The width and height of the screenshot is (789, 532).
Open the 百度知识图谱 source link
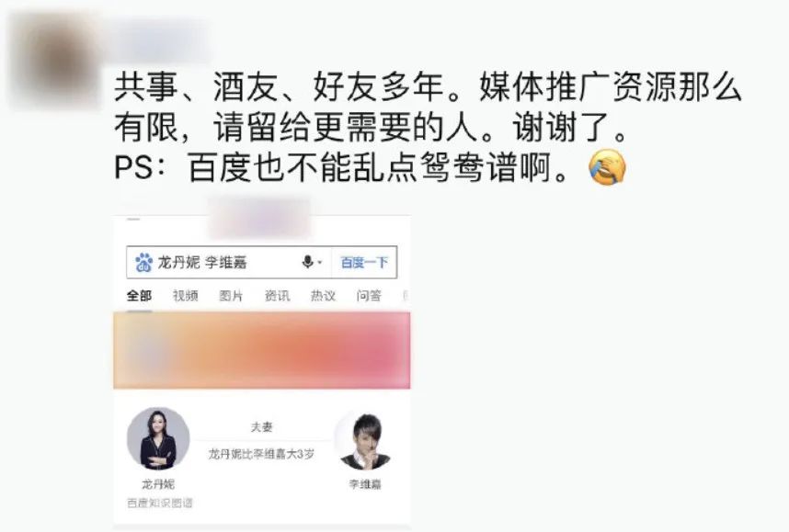[159, 503]
